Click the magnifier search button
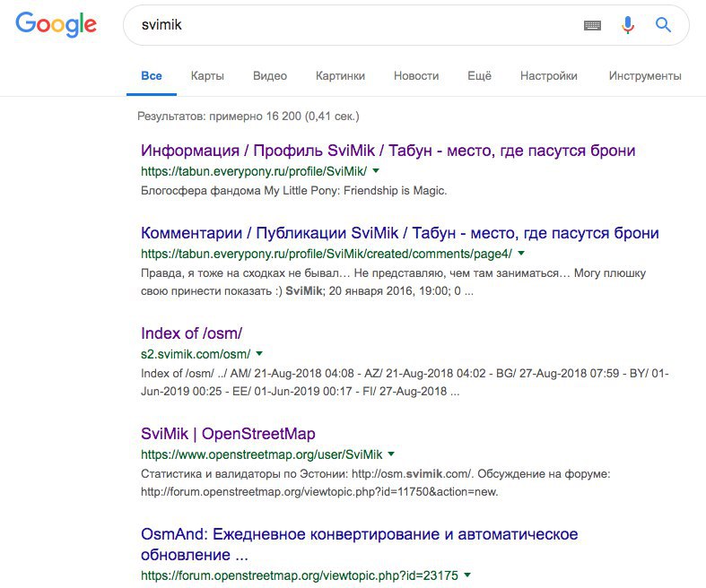Viewport: 706px width, 588px height. pos(663,25)
